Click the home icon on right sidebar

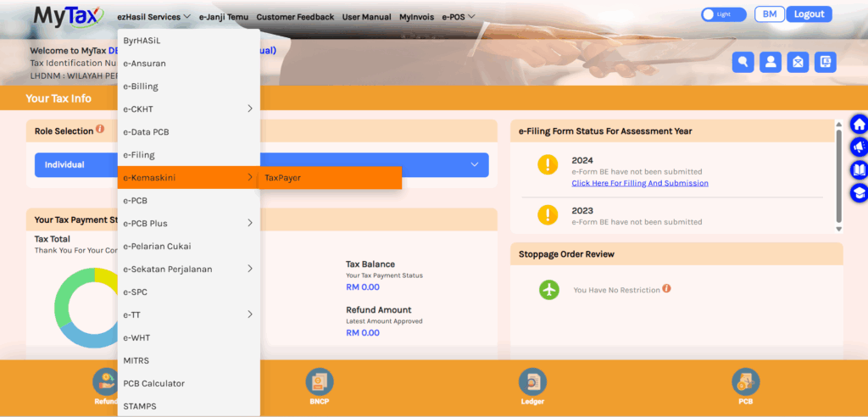[860, 125]
